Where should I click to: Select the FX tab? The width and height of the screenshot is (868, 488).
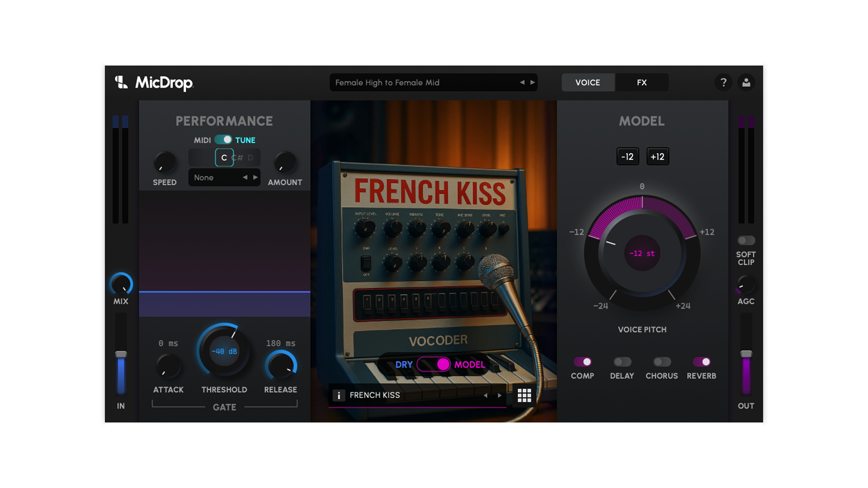click(642, 82)
